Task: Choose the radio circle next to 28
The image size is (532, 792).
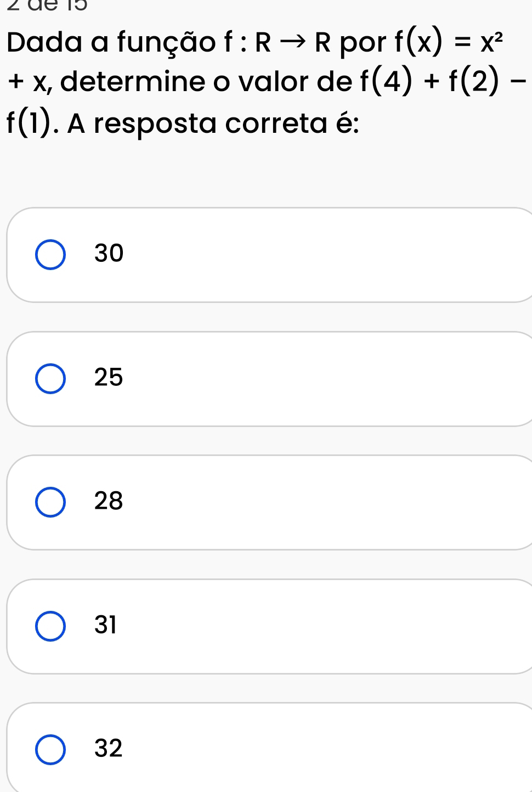Action: pyautogui.click(x=50, y=502)
